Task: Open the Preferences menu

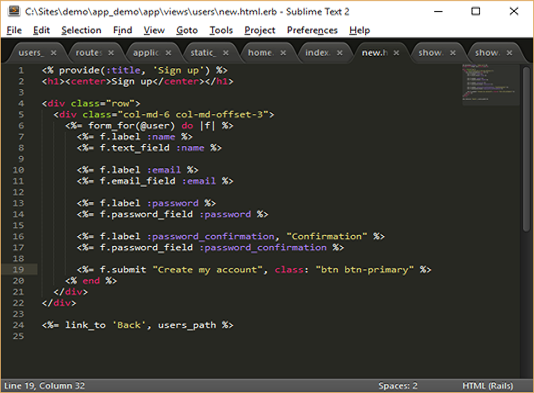Action: click(312, 30)
